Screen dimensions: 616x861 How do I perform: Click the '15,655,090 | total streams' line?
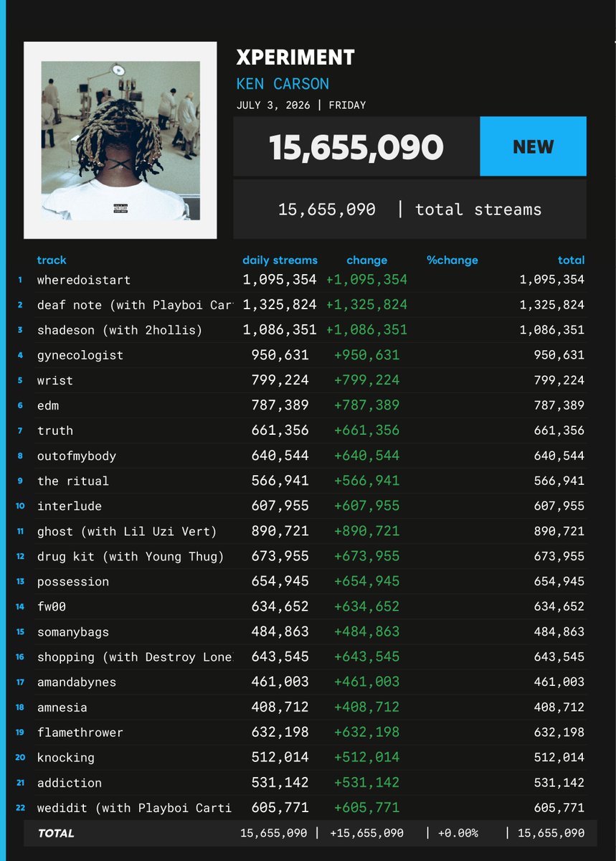pos(409,210)
